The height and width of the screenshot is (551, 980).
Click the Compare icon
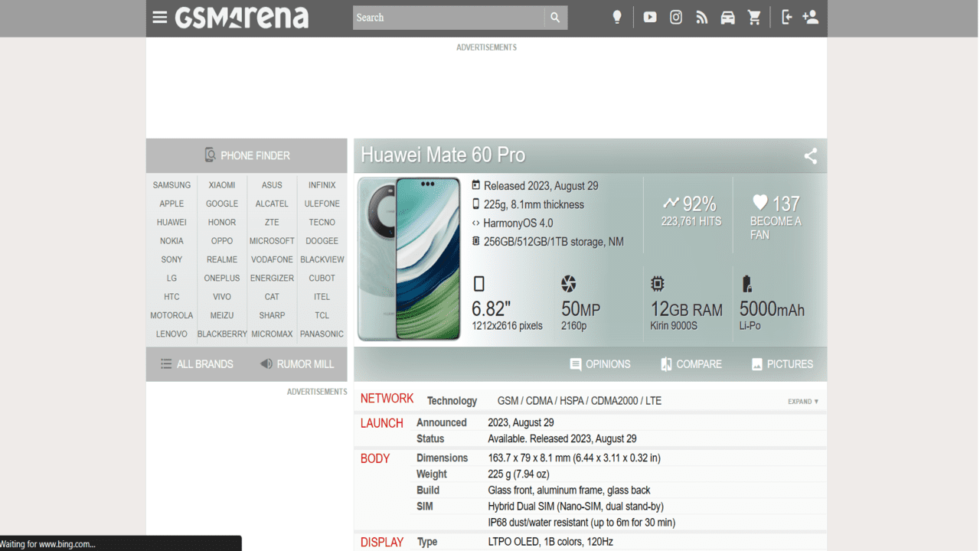coord(666,364)
